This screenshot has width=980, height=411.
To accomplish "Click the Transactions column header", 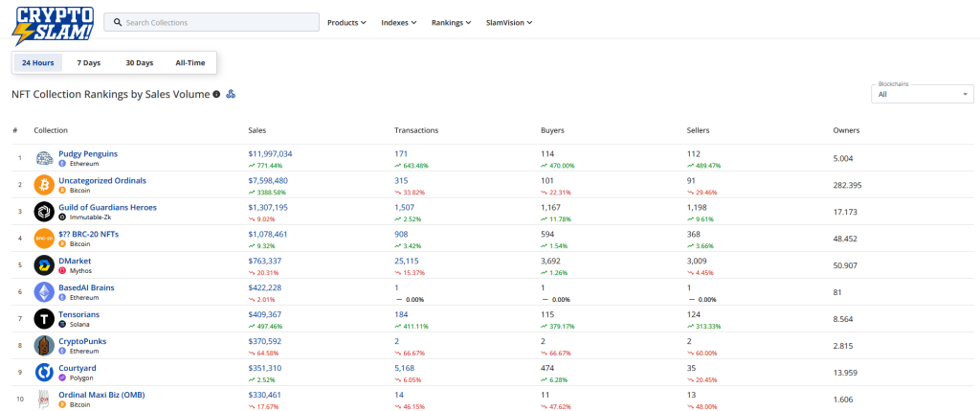I will click(x=416, y=130).
